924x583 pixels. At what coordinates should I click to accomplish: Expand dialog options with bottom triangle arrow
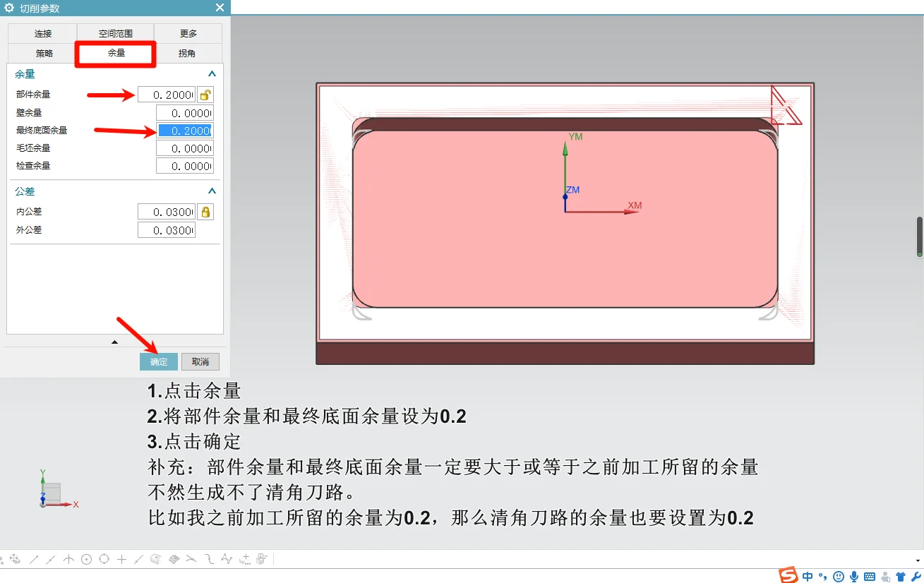[114, 341]
